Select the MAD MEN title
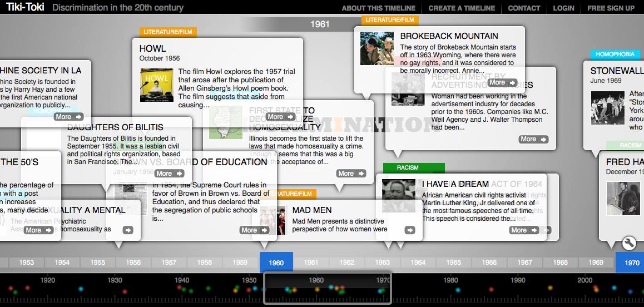 312,210
